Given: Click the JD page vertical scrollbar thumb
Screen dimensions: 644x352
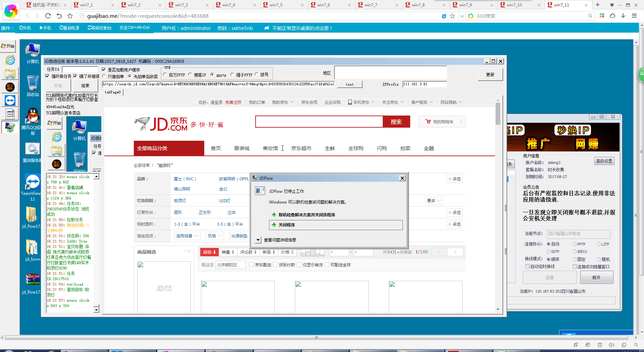Looking at the screenshot, I should coord(498,114).
